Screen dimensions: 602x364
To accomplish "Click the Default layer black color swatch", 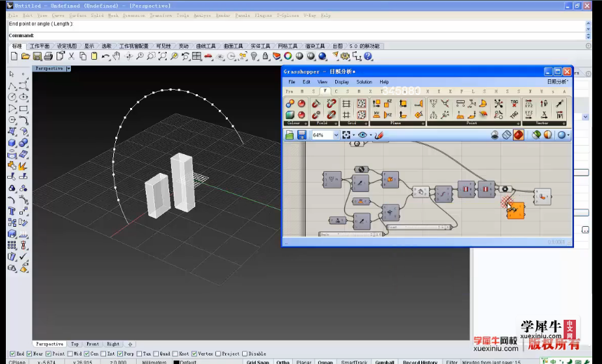I will coord(176,362).
